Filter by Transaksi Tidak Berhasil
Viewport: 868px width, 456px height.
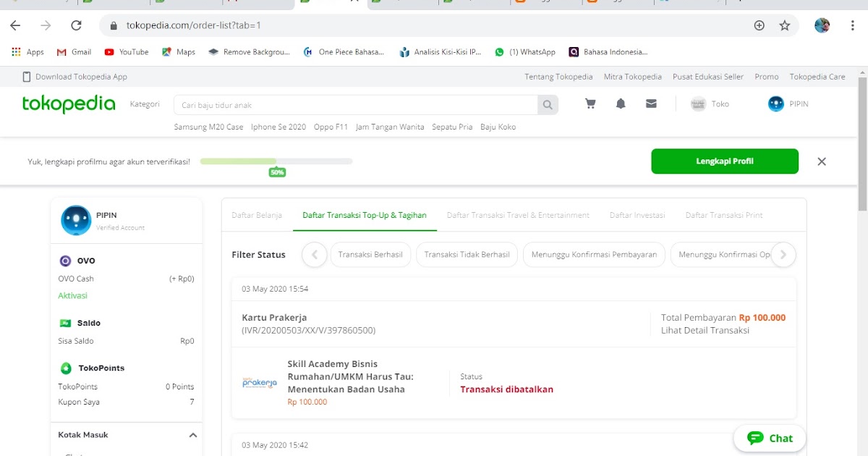click(x=467, y=255)
